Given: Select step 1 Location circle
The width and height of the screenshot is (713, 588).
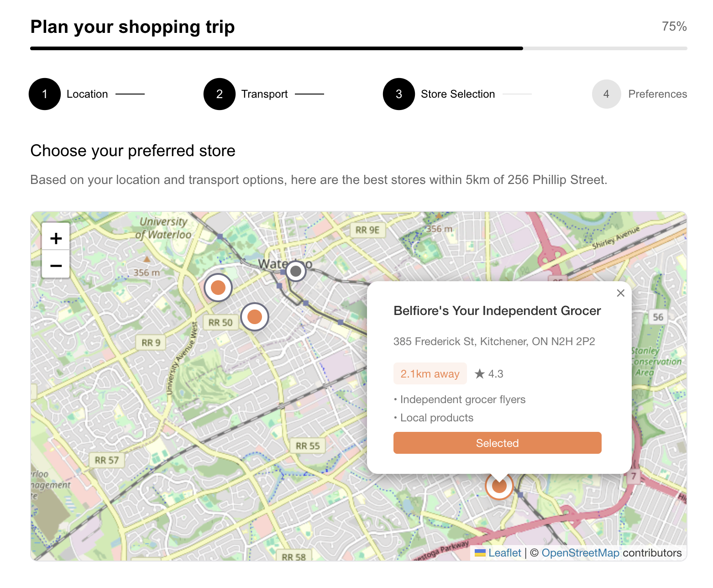Looking at the screenshot, I should click(44, 94).
